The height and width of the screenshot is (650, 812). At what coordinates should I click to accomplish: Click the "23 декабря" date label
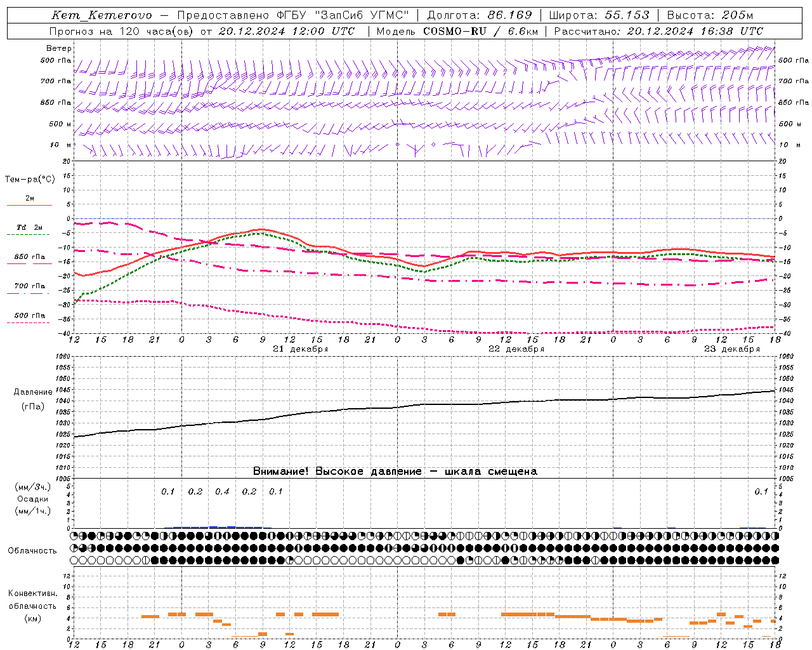click(x=731, y=349)
